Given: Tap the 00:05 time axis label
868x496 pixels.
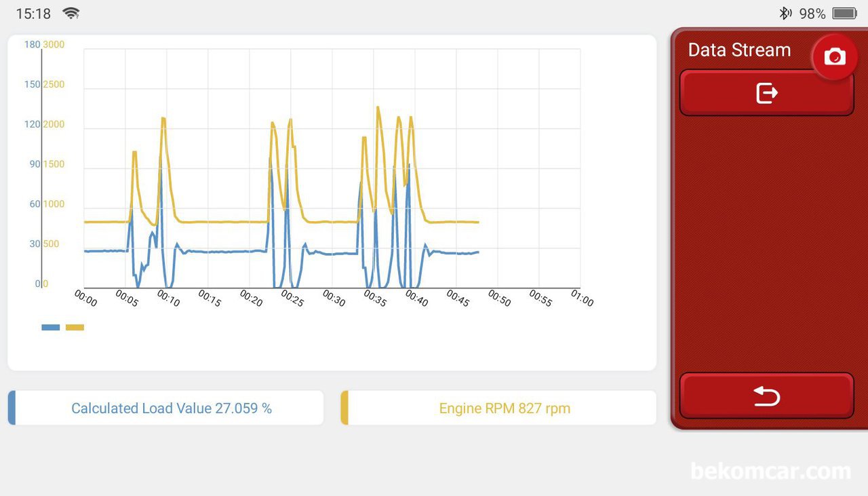Looking at the screenshot, I should tap(127, 298).
